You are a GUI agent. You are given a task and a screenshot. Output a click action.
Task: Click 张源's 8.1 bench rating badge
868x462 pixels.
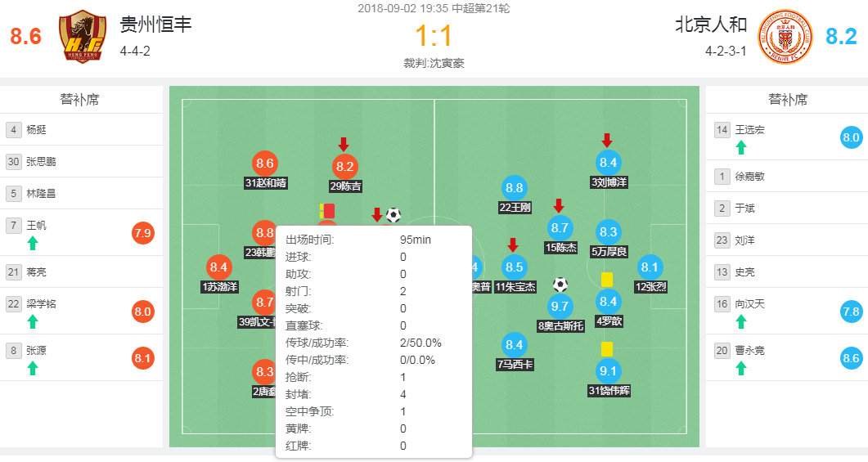click(x=142, y=358)
